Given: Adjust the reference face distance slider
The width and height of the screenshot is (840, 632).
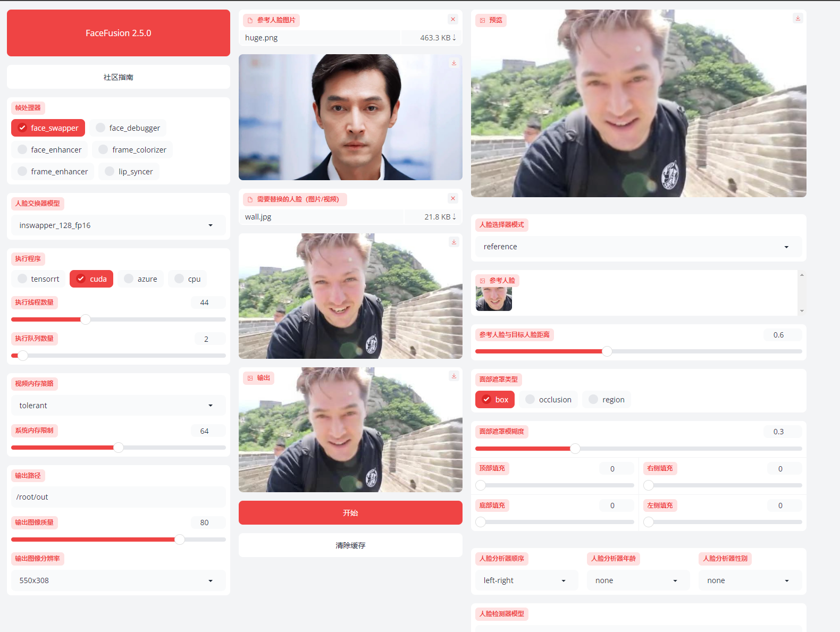Looking at the screenshot, I should coord(639,351).
